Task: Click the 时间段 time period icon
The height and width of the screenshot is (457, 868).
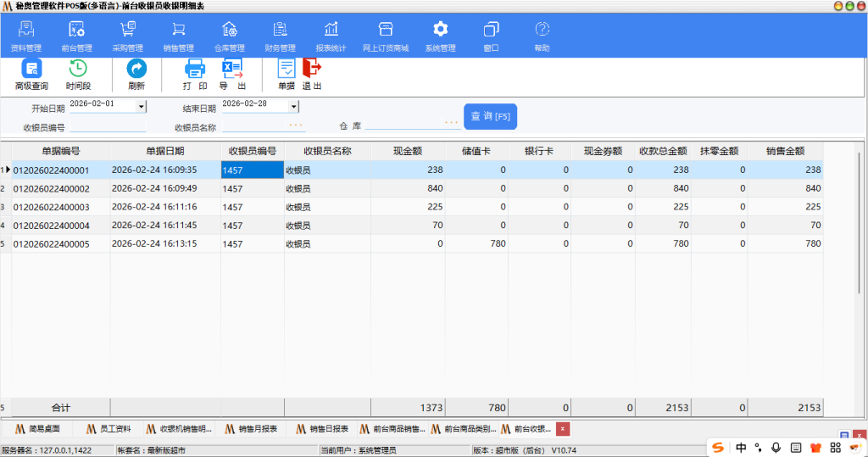Action: pos(78,74)
